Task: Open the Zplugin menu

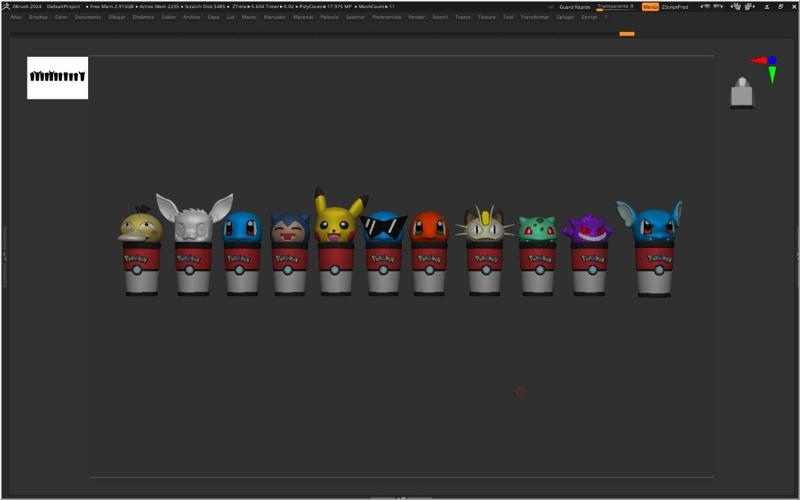Action: [565, 17]
